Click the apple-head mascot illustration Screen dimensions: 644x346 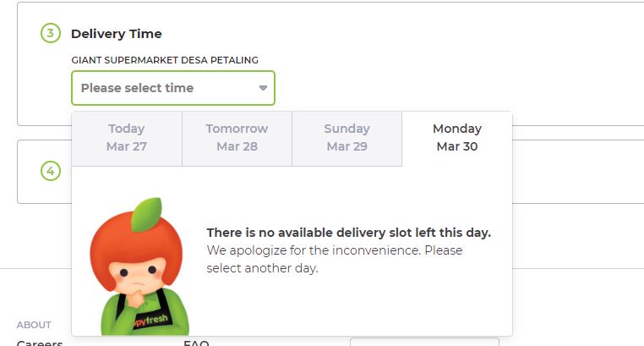pyautogui.click(x=139, y=266)
